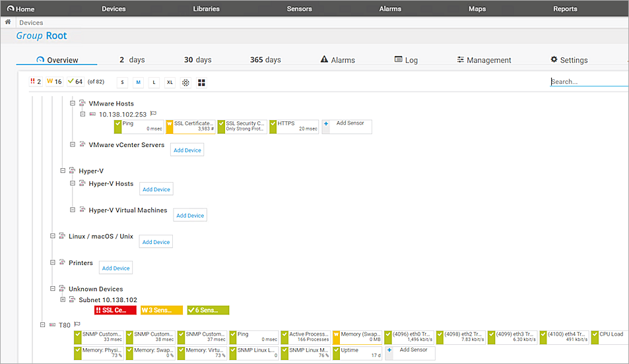Click Add Device next to VMware vCenter Servers
This screenshot has height=364, width=629.
[187, 150]
